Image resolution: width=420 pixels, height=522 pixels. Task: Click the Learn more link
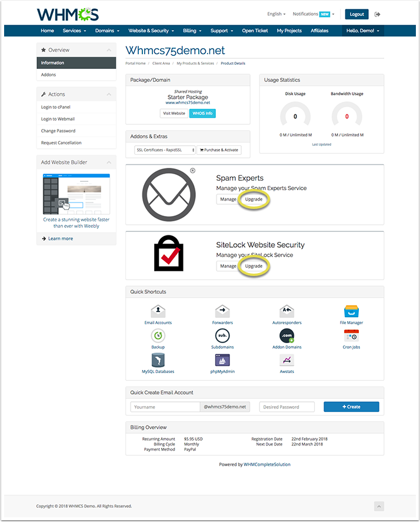click(x=61, y=239)
